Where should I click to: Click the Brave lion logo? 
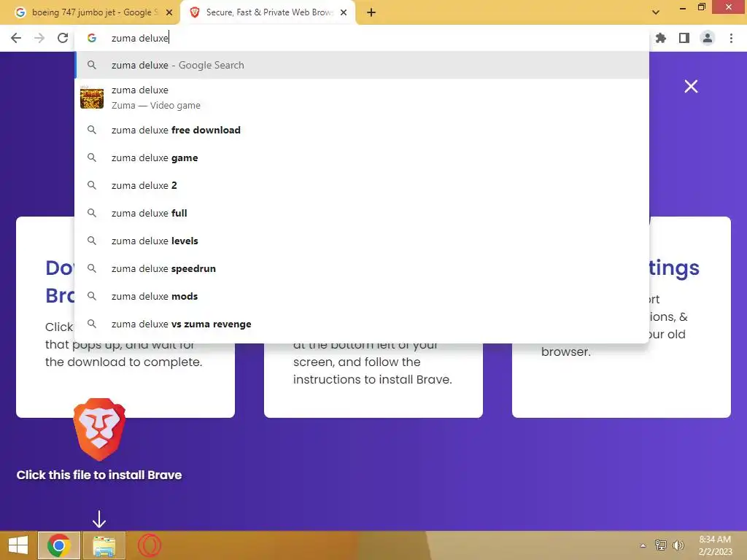pyautogui.click(x=99, y=429)
